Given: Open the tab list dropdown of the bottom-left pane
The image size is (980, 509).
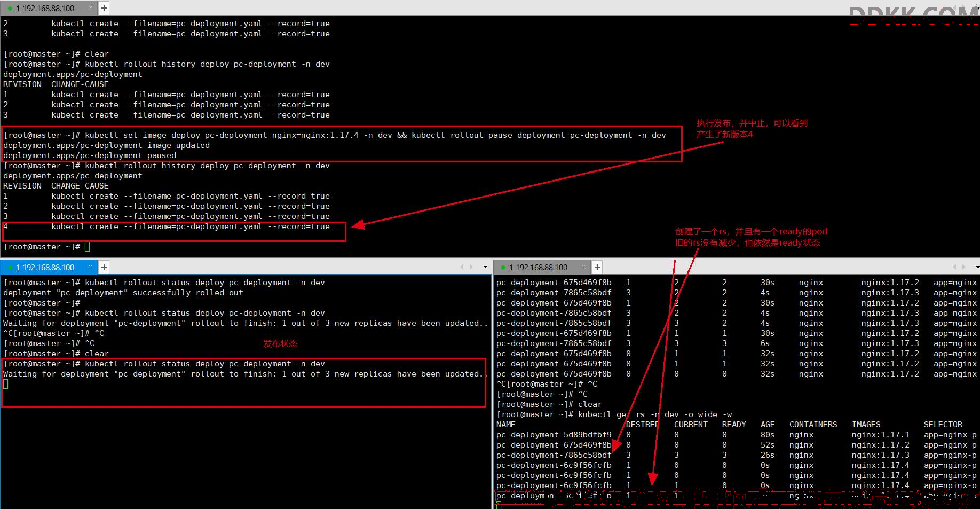Looking at the screenshot, I should pos(485,267).
